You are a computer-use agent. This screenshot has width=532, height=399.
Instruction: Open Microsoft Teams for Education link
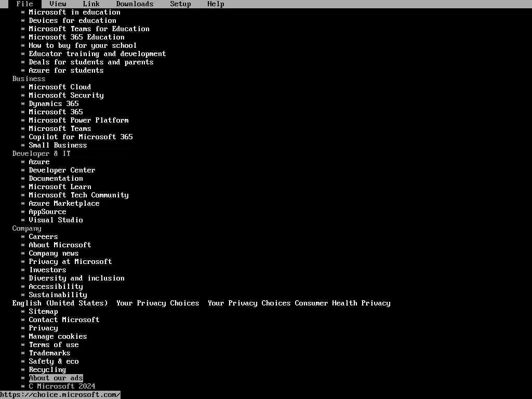coord(89,29)
